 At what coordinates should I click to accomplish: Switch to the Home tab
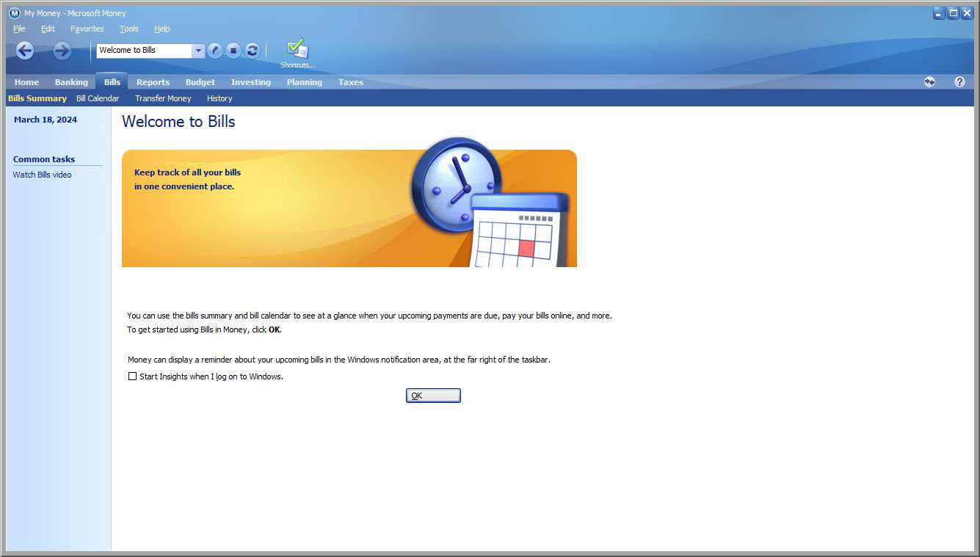(26, 82)
